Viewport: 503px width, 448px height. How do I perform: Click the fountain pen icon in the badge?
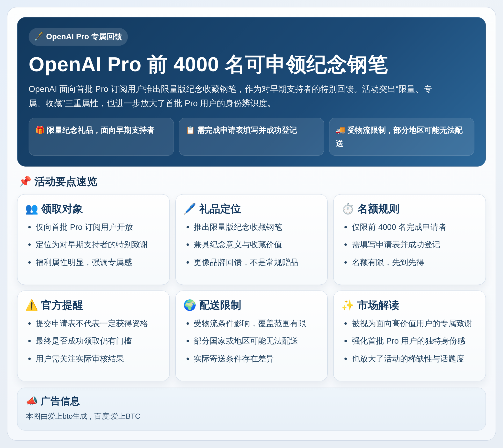point(39,36)
